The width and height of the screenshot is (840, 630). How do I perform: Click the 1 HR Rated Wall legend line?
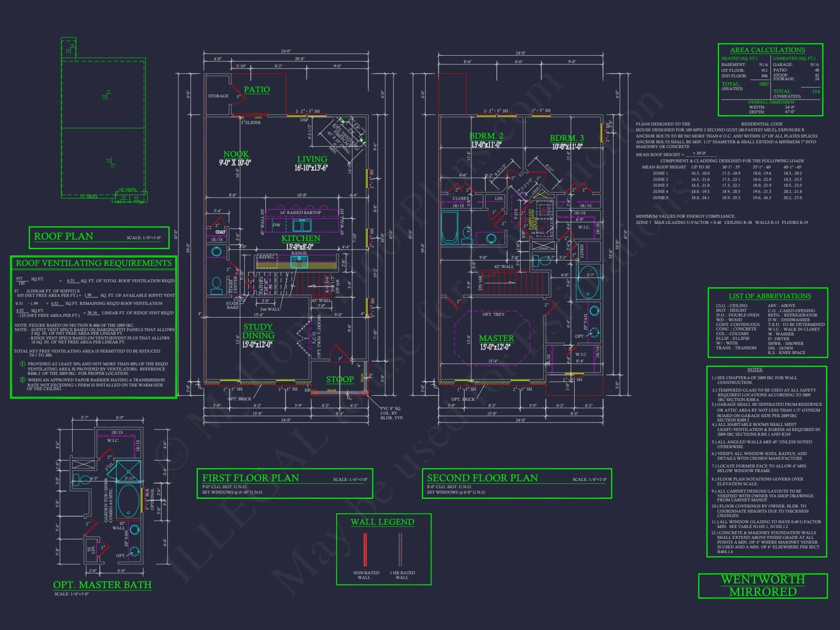tap(400, 549)
